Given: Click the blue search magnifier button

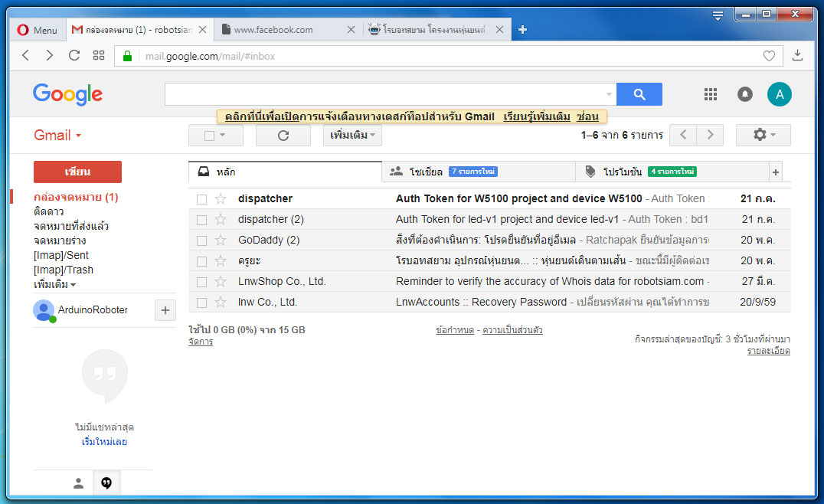Looking at the screenshot, I should tap(639, 94).
